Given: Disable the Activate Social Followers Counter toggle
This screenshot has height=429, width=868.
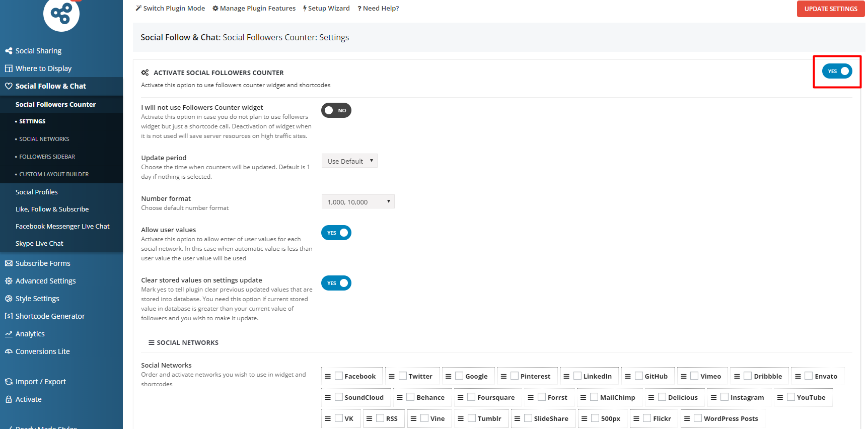Looking at the screenshot, I should (837, 71).
